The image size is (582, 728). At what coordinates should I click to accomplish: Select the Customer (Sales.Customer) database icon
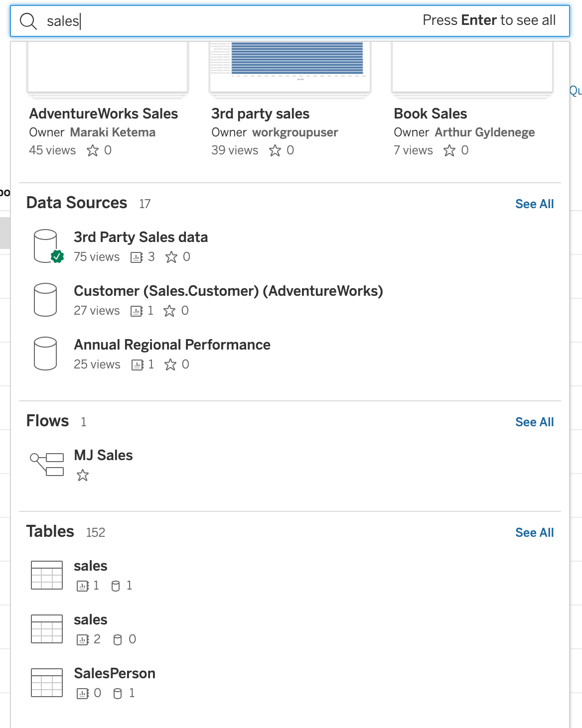(x=45, y=299)
